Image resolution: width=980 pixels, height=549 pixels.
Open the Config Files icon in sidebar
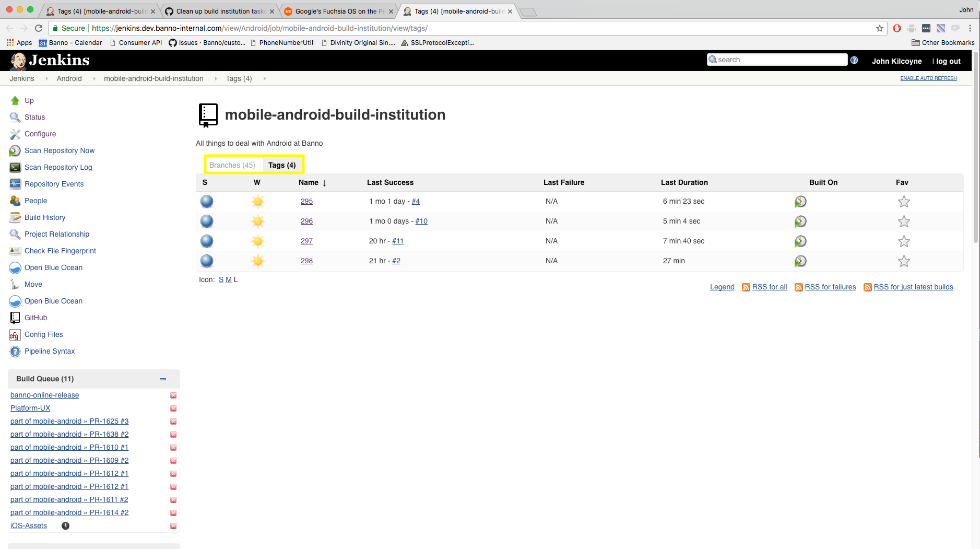pyautogui.click(x=15, y=335)
